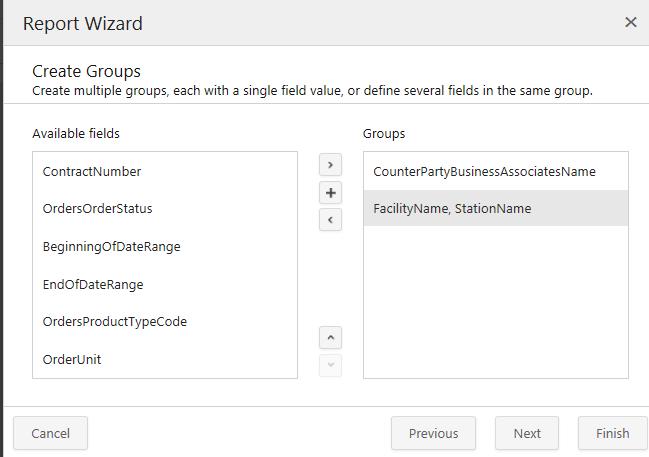Screen dimensions: 649x457
Task: Click the plus merge-into-group button
Action: (330, 192)
